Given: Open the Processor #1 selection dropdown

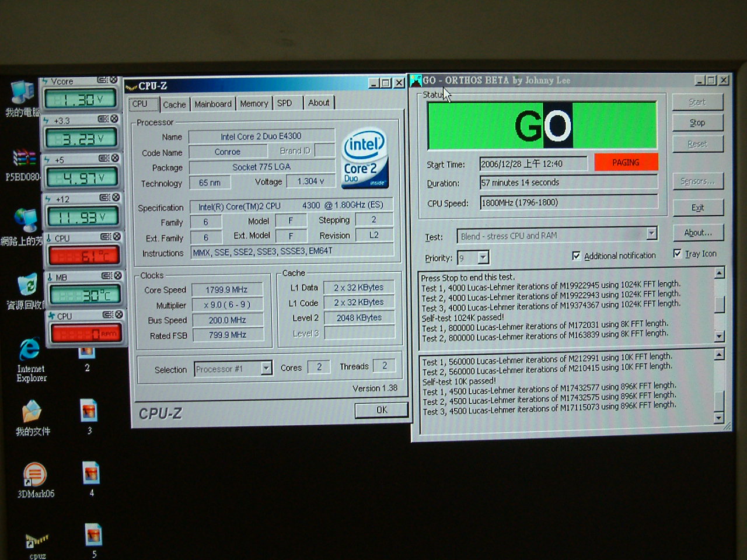Looking at the screenshot, I should [x=266, y=367].
